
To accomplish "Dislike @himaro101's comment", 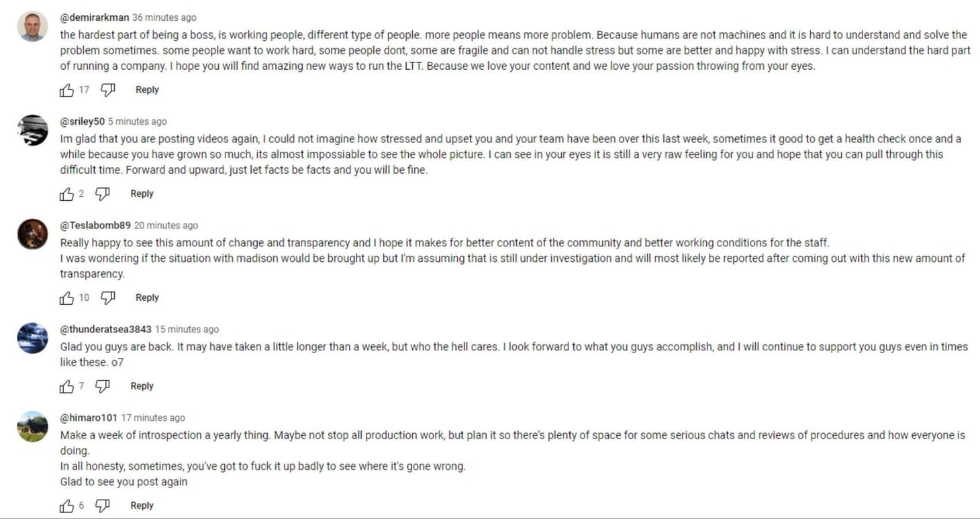I will click(102, 505).
